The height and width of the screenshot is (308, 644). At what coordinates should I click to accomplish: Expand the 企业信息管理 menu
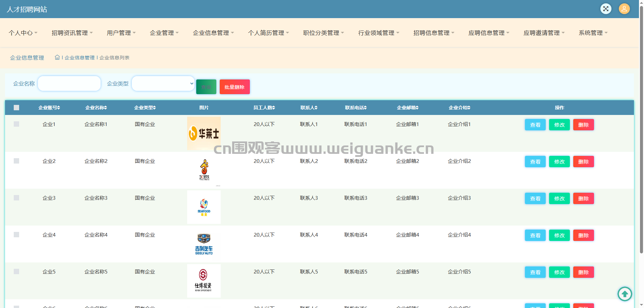[213, 33]
